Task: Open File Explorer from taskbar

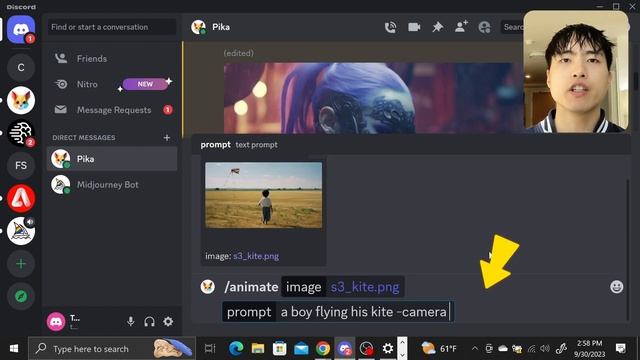Action: [x=258, y=349]
